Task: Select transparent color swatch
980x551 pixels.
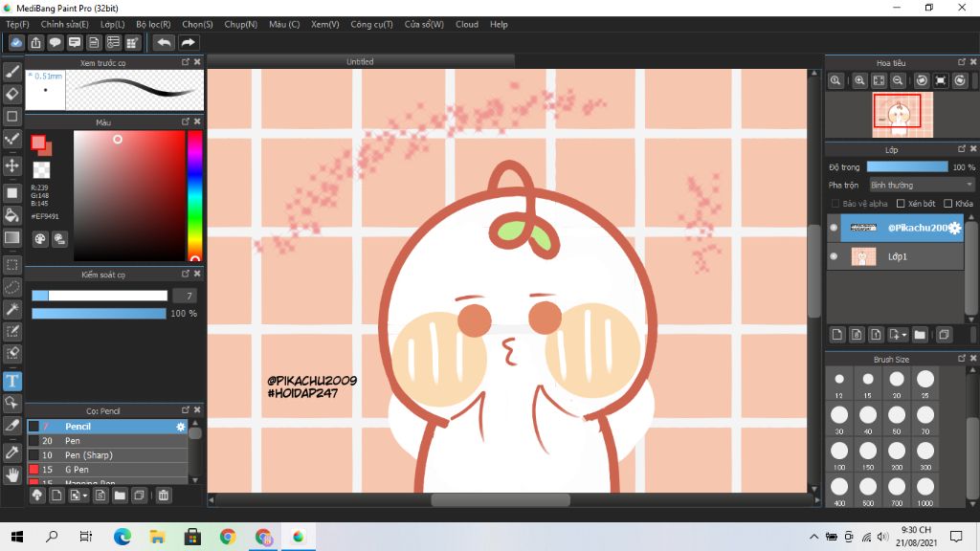Action: click(x=41, y=170)
